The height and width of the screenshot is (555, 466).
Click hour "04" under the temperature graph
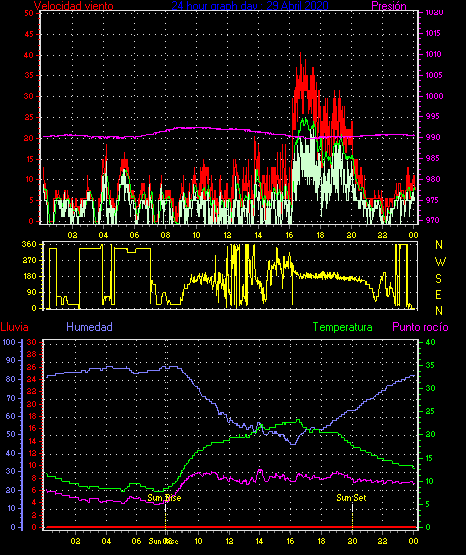coord(106,541)
